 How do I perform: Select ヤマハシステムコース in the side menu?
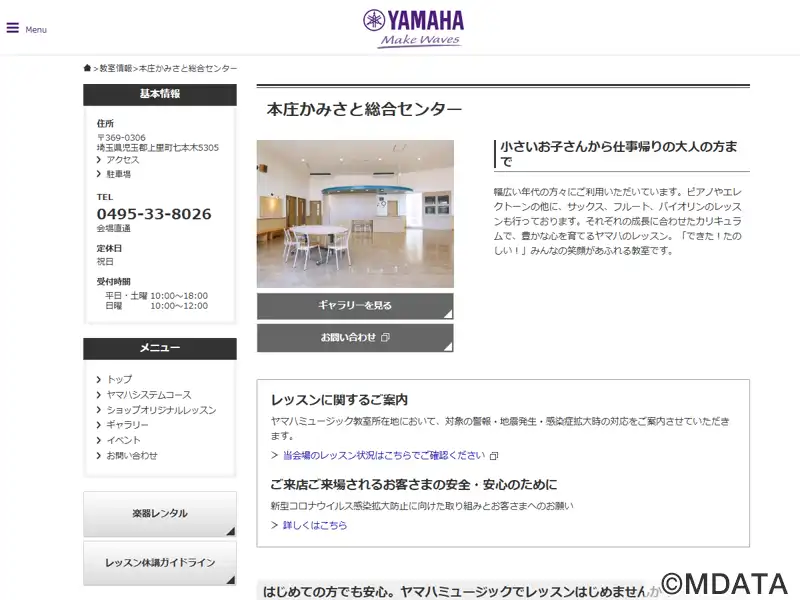click(x=148, y=394)
